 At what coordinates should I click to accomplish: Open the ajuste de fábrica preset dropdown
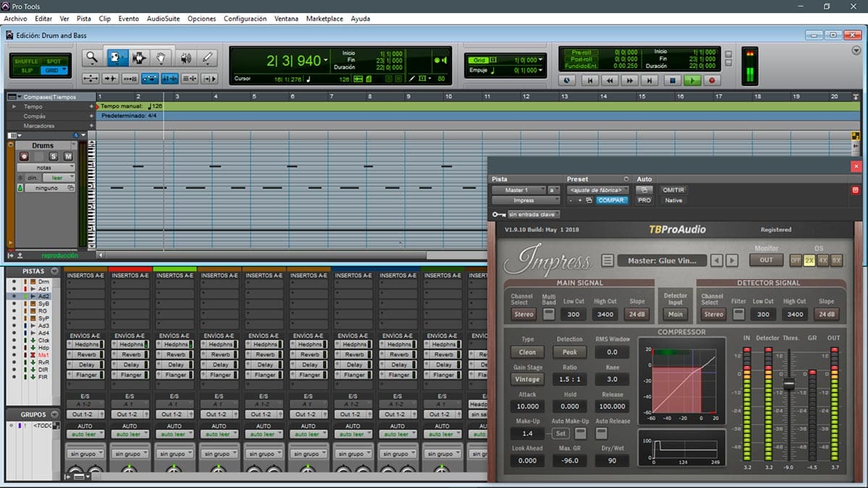pyautogui.click(x=597, y=190)
